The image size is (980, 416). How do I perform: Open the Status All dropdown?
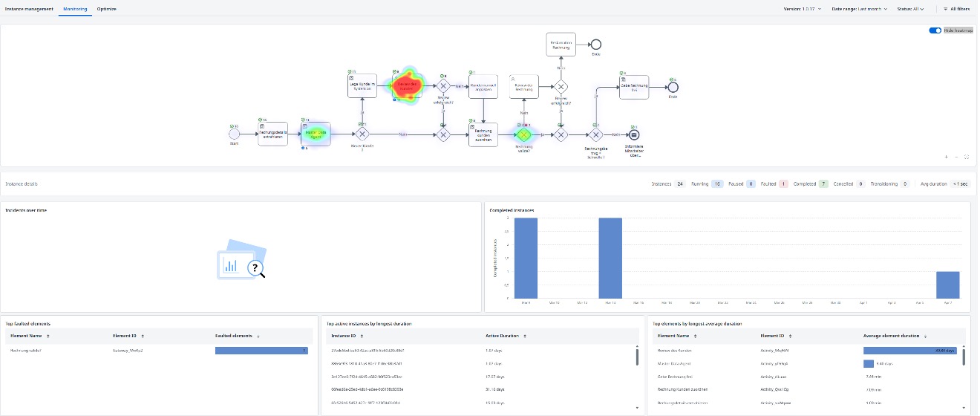(909, 9)
